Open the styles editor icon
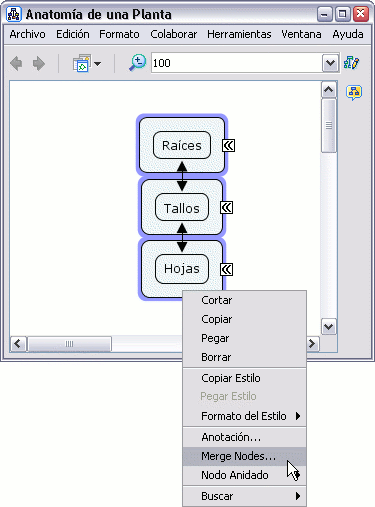The width and height of the screenshot is (375, 507). [352, 62]
